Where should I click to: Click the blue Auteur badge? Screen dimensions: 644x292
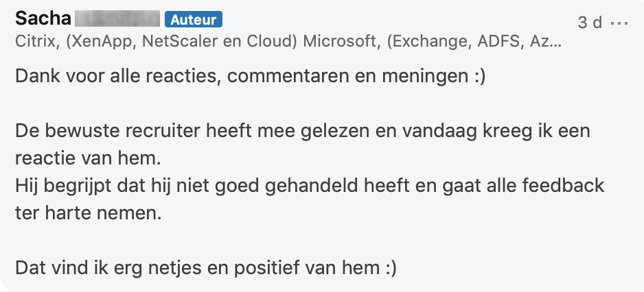193,19
